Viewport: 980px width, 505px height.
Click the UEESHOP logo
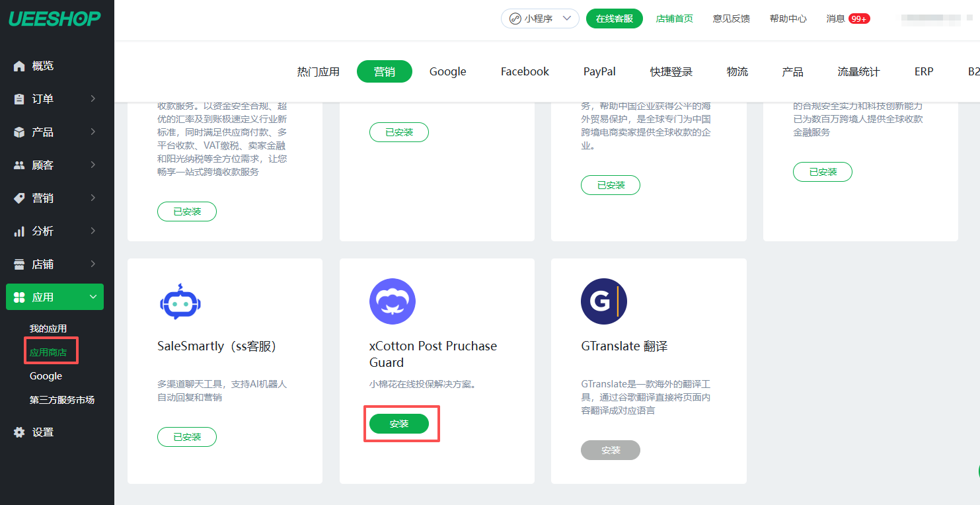[x=55, y=19]
